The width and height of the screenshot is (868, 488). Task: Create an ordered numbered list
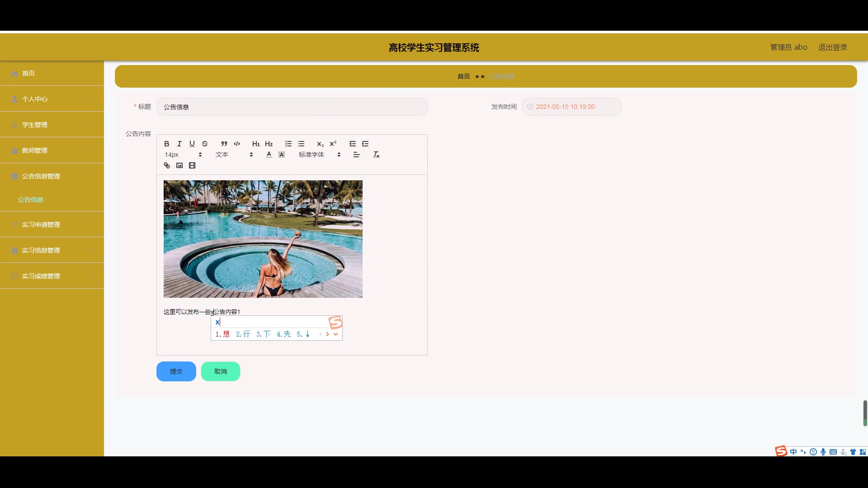[288, 144]
